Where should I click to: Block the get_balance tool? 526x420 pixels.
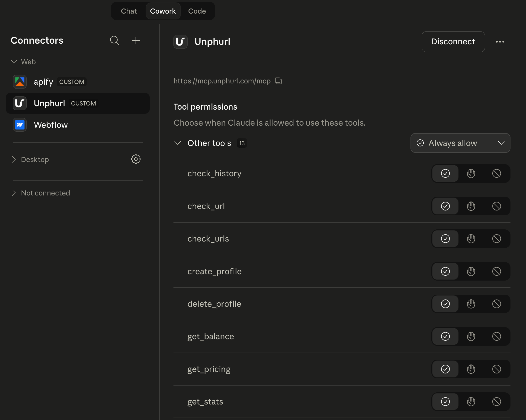[x=496, y=336]
